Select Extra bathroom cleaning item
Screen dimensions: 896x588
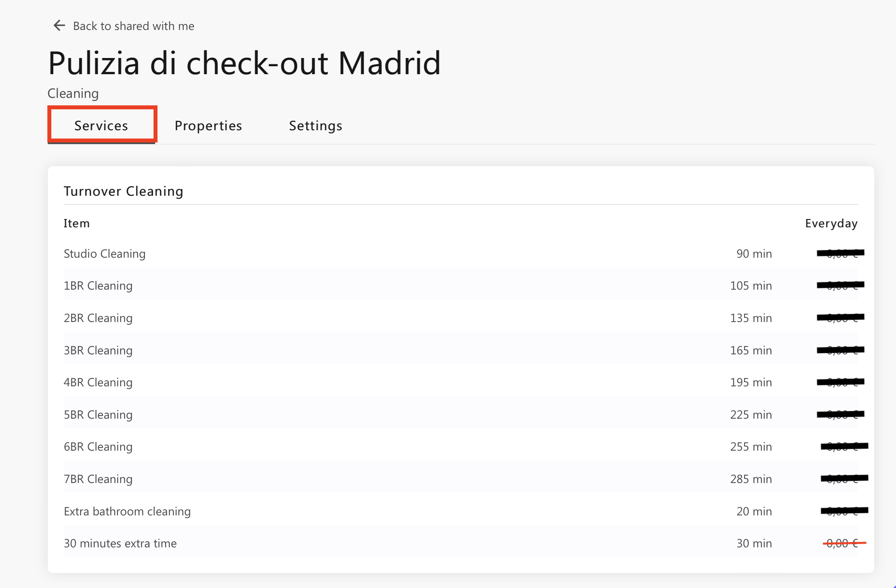coord(461,511)
